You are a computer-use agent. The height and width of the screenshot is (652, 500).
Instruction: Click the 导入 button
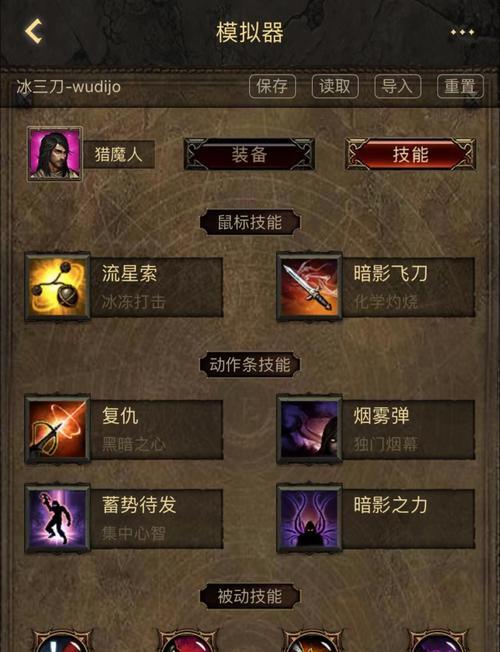coord(398,86)
